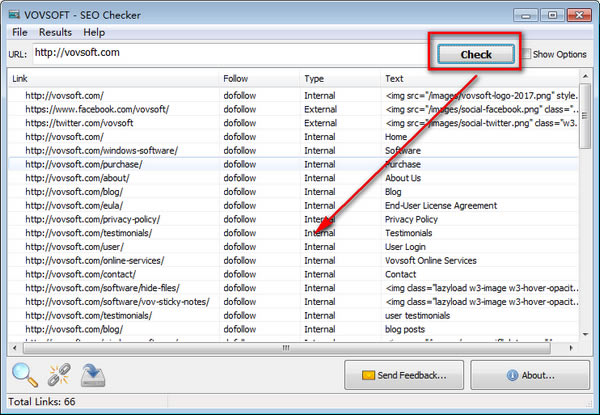Sort by the Text column header
The width and height of the screenshot is (600, 415).
point(480,78)
